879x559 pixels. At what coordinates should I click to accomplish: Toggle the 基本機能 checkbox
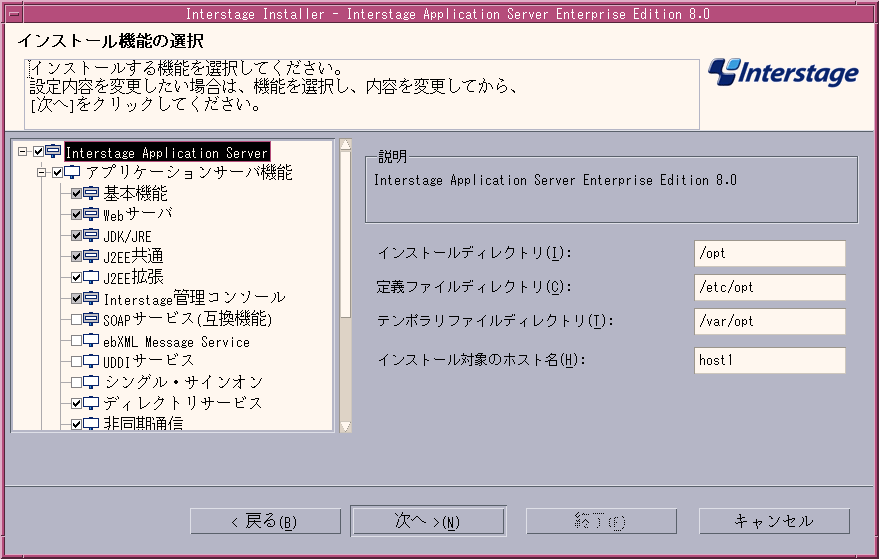click(x=76, y=193)
